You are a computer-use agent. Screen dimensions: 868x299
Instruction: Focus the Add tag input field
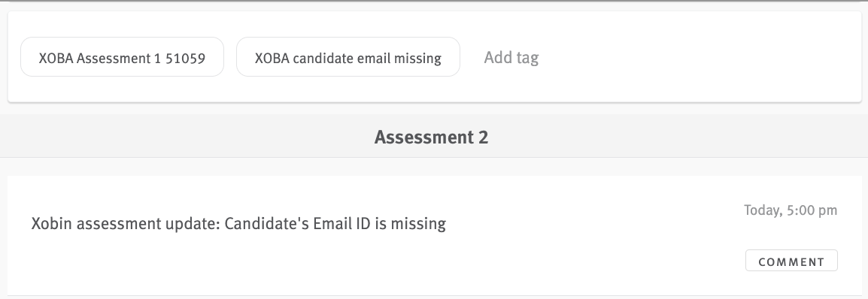[x=511, y=58]
